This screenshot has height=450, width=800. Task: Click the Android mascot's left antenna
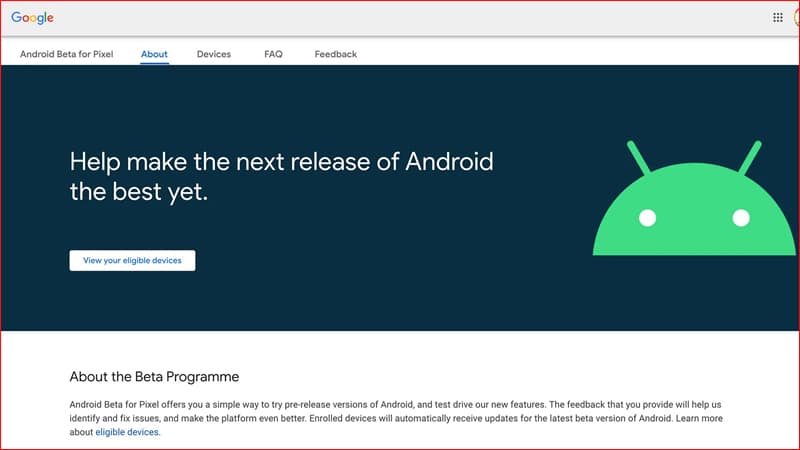639,160
